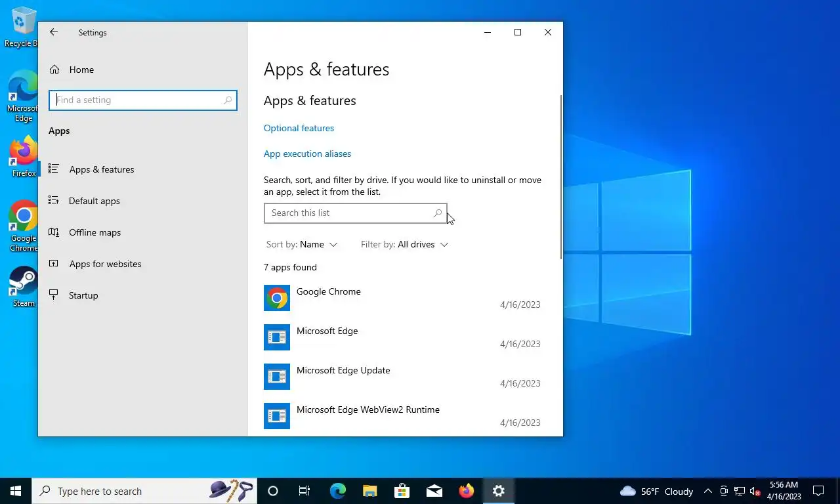Click inside Search this list field
840x504 pixels.
(355, 213)
